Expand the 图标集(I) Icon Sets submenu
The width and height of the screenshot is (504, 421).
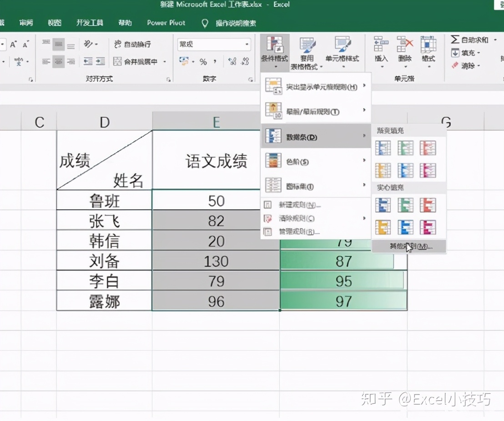[x=300, y=186]
